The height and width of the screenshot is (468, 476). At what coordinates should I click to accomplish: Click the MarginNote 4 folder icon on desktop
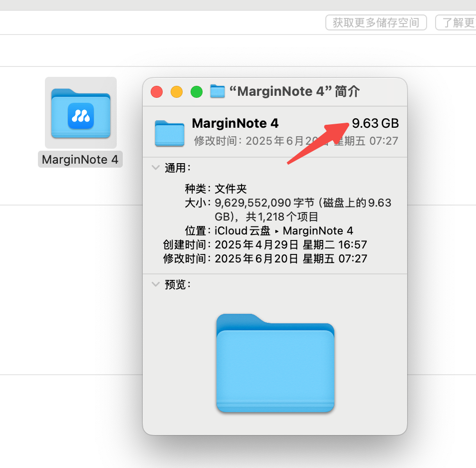click(80, 112)
